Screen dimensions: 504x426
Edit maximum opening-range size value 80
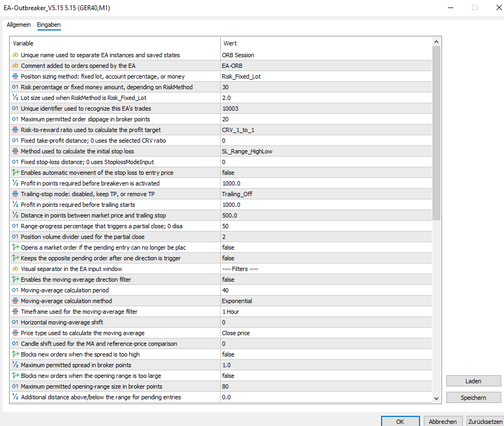(326, 386)
